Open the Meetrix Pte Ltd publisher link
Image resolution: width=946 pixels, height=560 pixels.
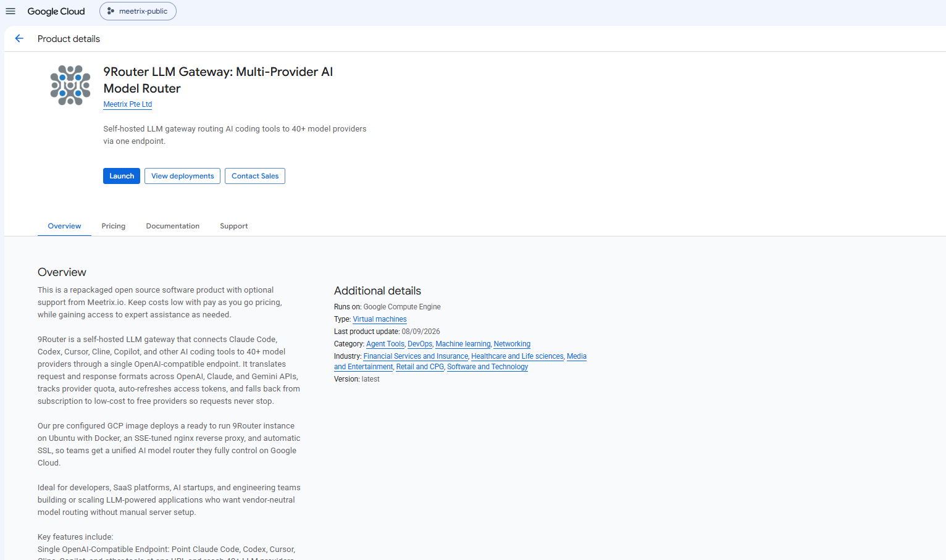pyautogui.click(x=128, y=104)
